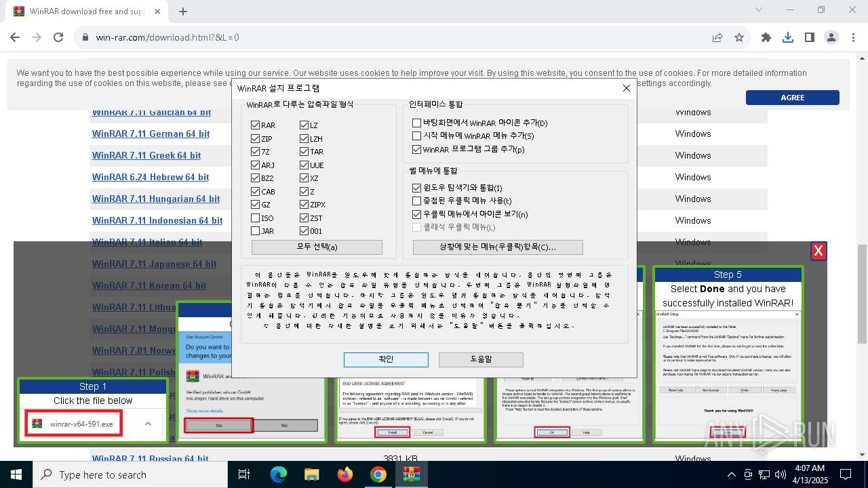Image resolution: width=868 pixels, height=488 pixels.
Task: Toggle ZIPX file association
Action: point(304,205)
